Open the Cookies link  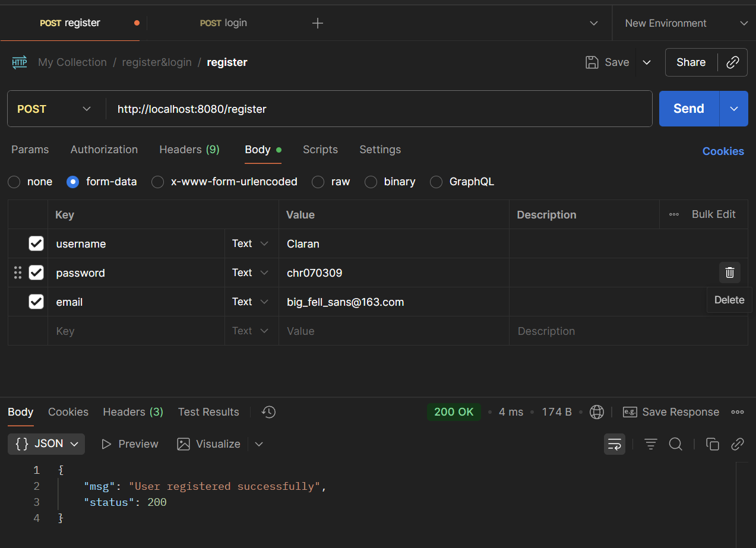[723, 151]
